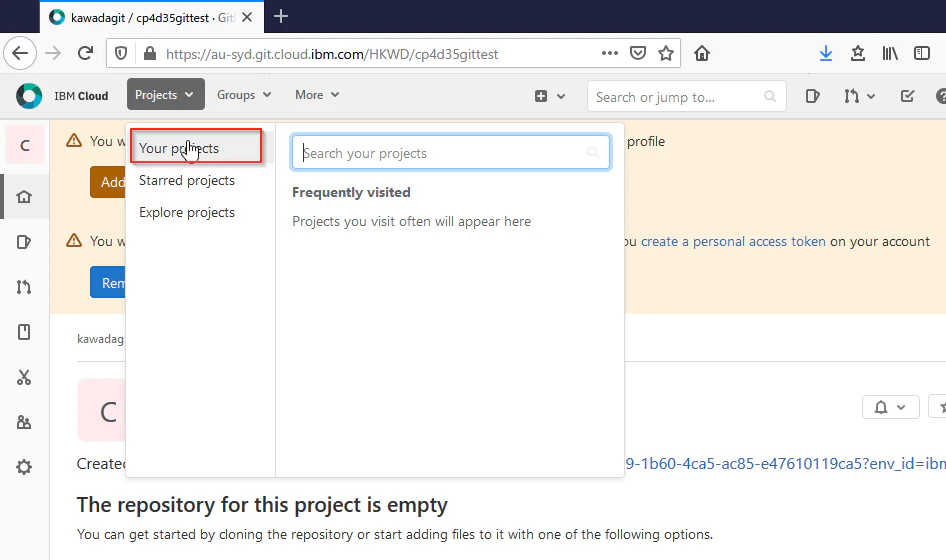Follow the create a personal access token link
The image size is (946, 560).
coord(733,241)
